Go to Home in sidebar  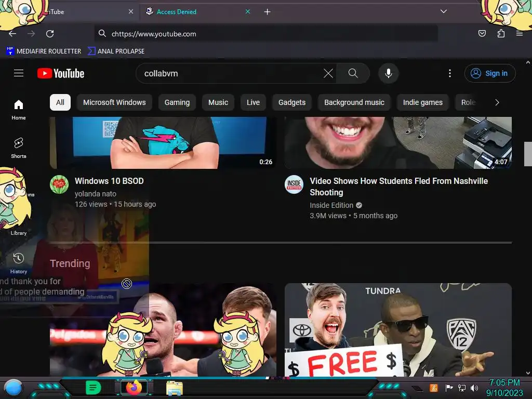pos(19,110)
